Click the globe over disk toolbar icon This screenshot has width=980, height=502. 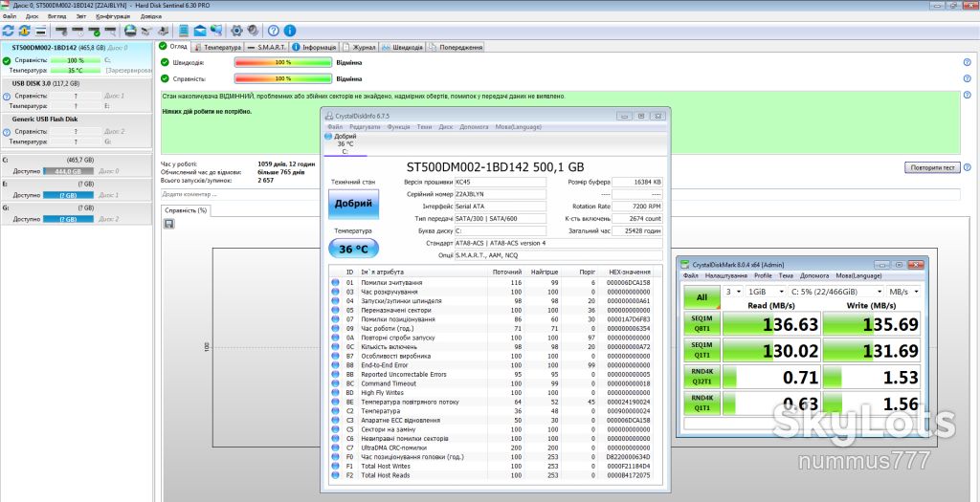pyautogui.click(x=130, y=31)
